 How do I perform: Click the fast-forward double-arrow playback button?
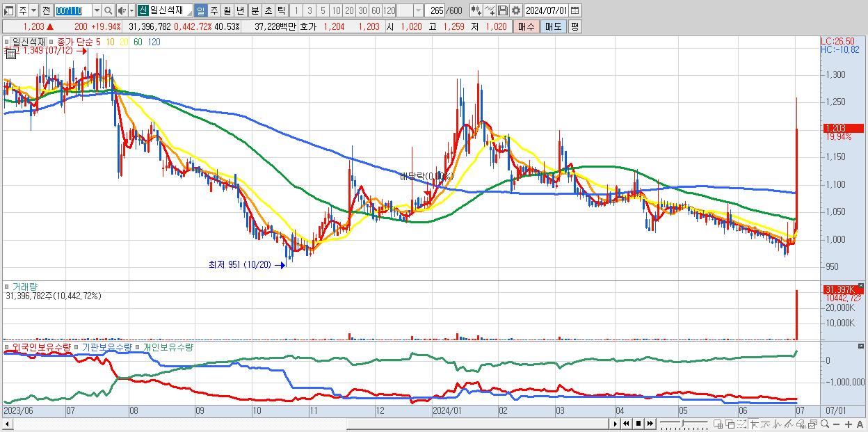click(650, 424)
